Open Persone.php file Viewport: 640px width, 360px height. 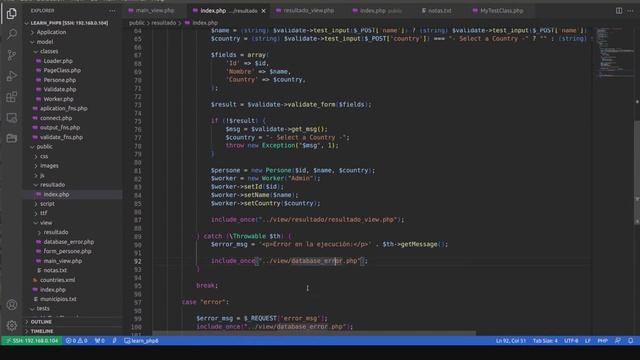coord(60,80)
